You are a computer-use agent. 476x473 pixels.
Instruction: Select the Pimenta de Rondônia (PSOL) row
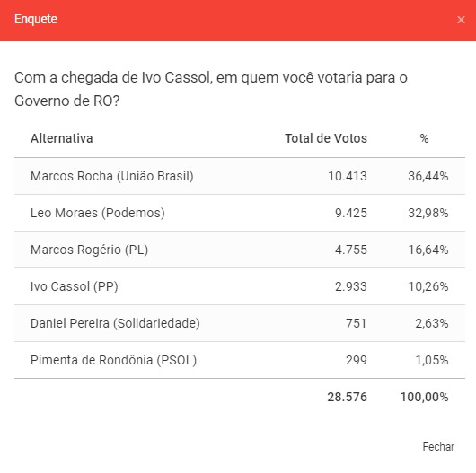(240, 360)
